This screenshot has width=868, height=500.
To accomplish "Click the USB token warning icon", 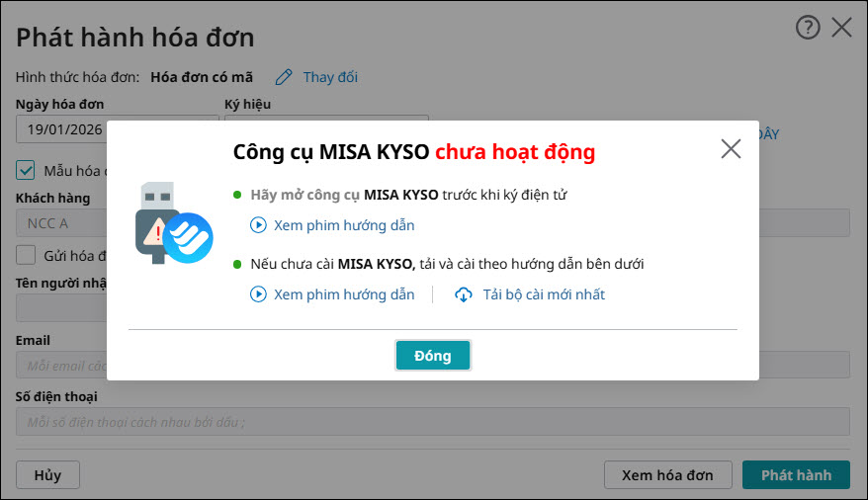I will click(x=173, y=222).
